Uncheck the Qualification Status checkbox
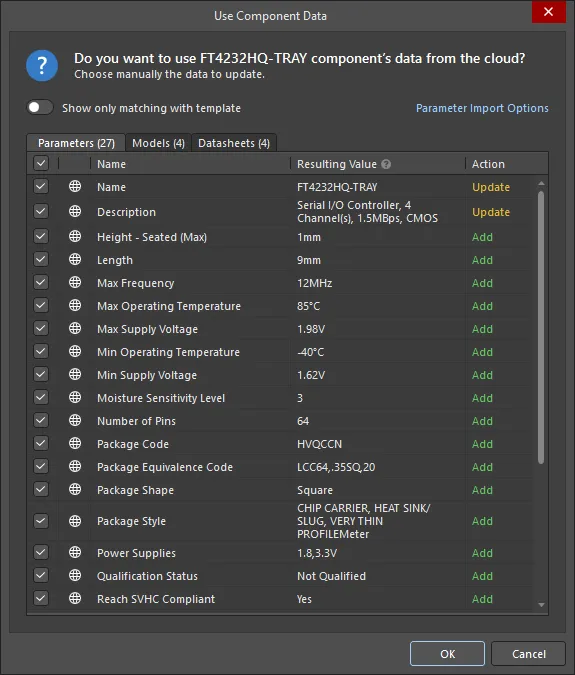The image size is (575, 675). click(41, 576)
